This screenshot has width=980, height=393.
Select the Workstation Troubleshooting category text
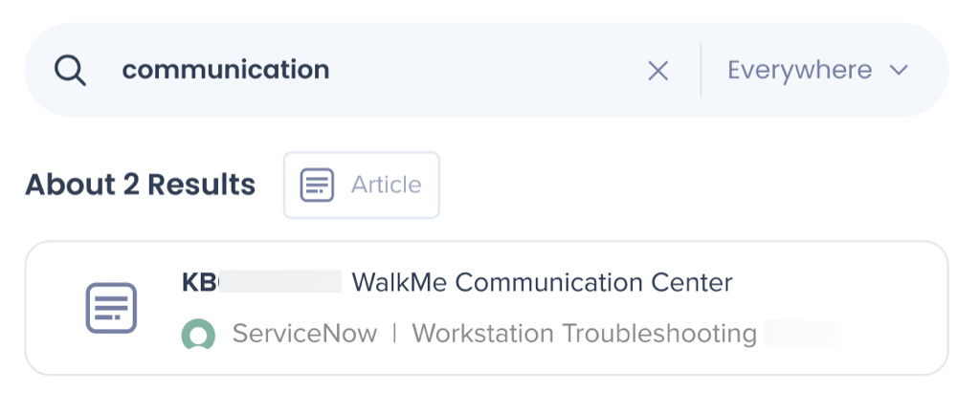click(x=584, y=334)
